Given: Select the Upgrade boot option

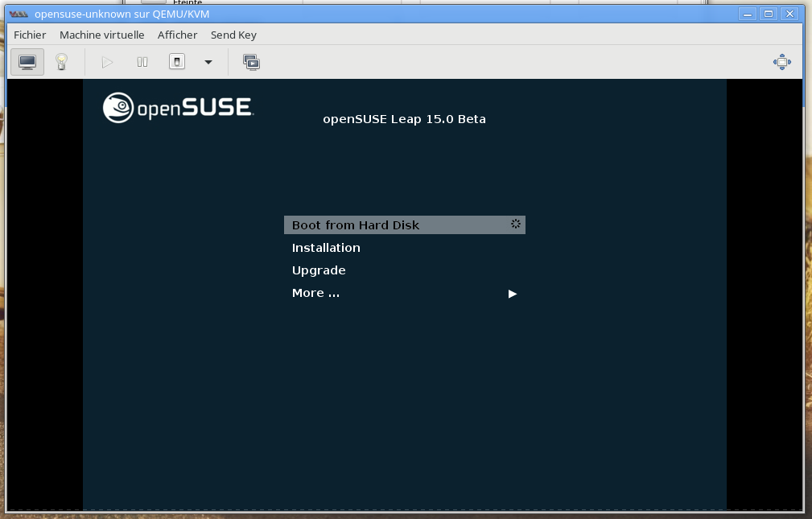Looking at the screenshot, I should coord(319,270).
